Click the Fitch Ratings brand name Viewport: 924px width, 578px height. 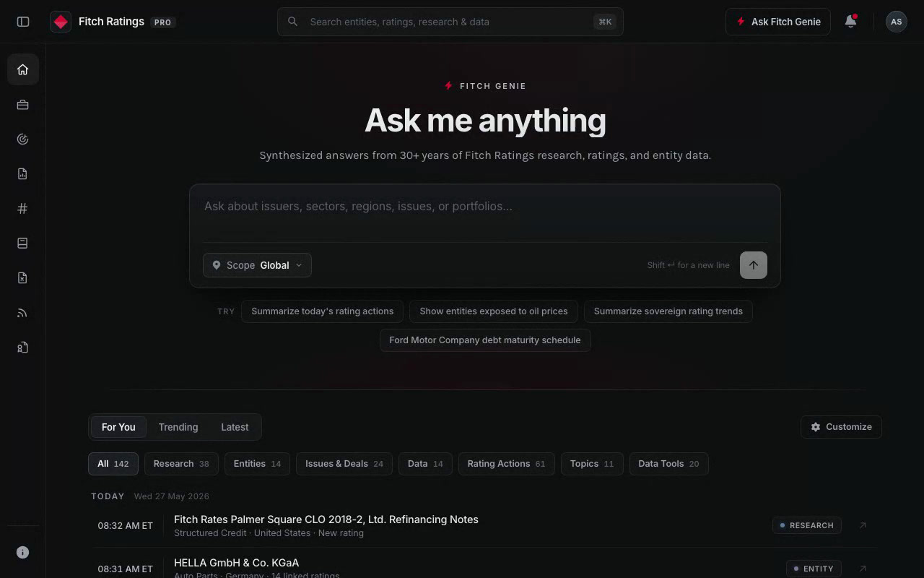(111, 22)
